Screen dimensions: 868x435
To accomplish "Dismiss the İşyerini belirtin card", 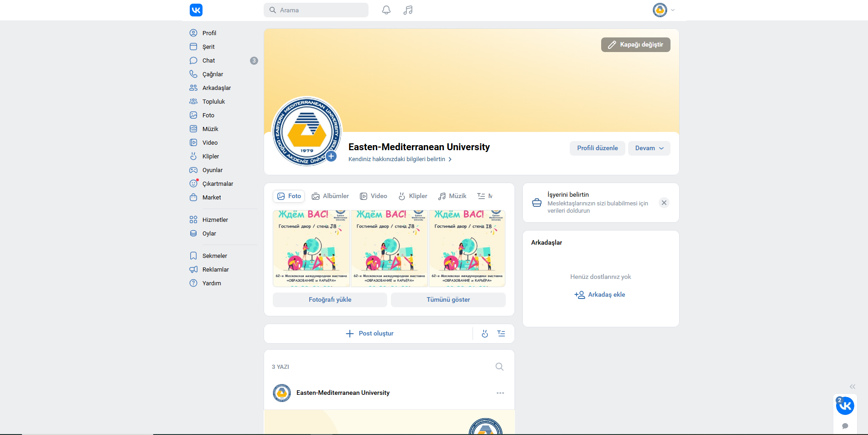I will pos(664,203).
